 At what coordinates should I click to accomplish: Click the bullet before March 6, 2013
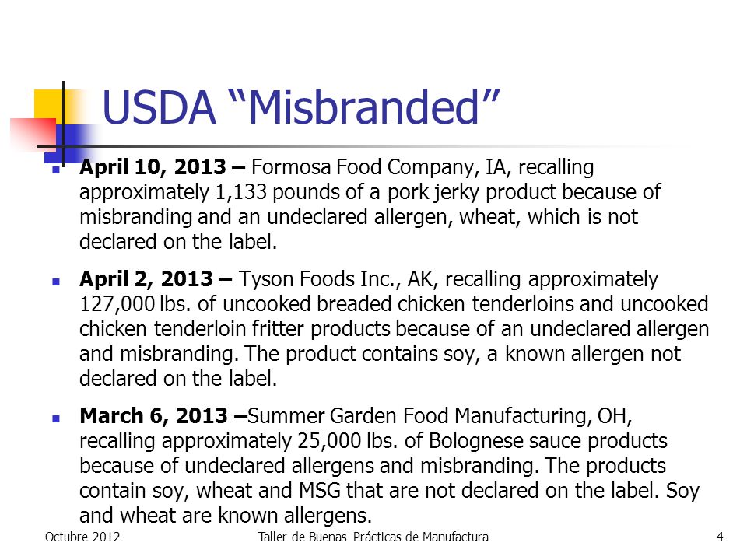56,418
